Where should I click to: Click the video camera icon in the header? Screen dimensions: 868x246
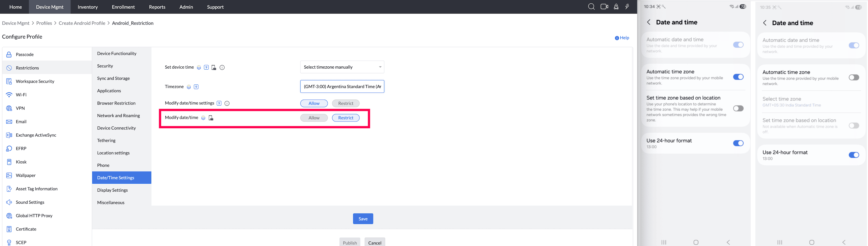click(x=604, y=7)
